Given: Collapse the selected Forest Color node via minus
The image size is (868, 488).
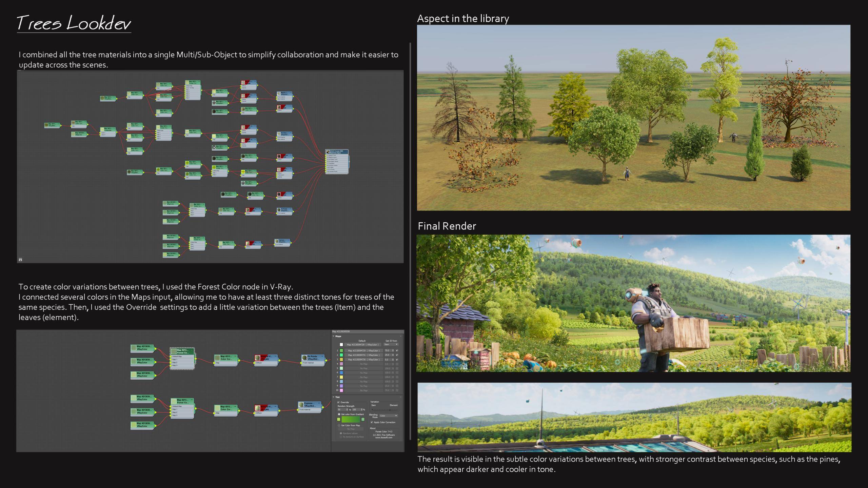Looking at the screenshot, I should pyautogui.click(x=192, y=350).
